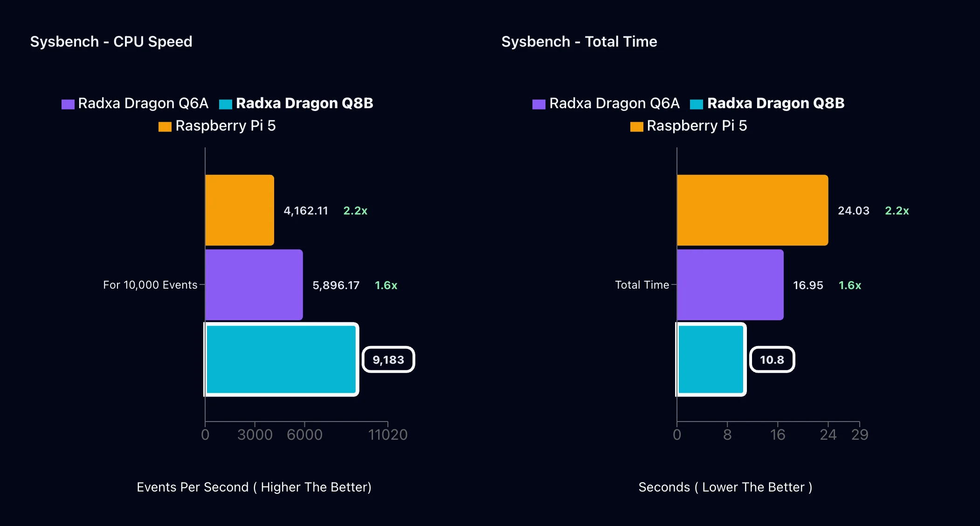Click the 9,183 value badge
This screenshot has width=980, height=526.
click(x=388, y=360)
